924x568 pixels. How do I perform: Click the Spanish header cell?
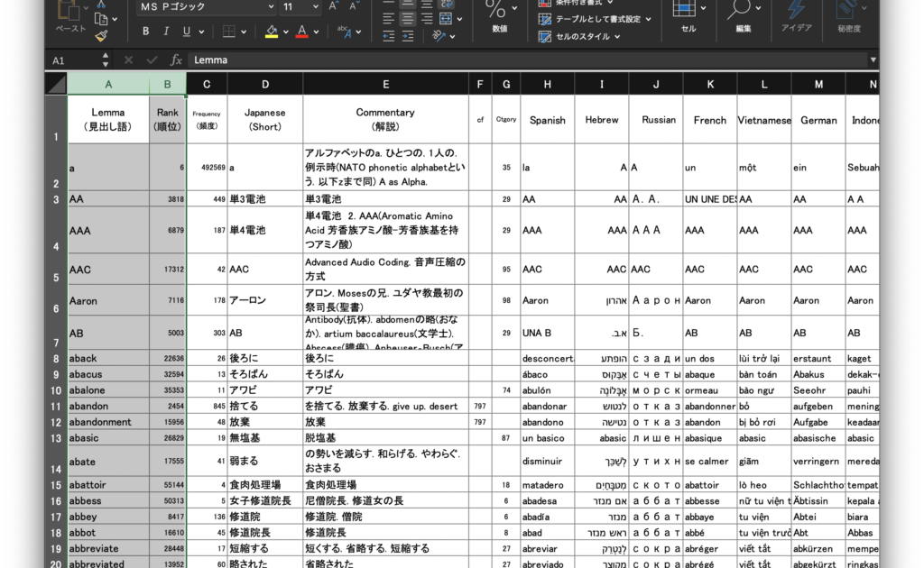coord(548,120)
